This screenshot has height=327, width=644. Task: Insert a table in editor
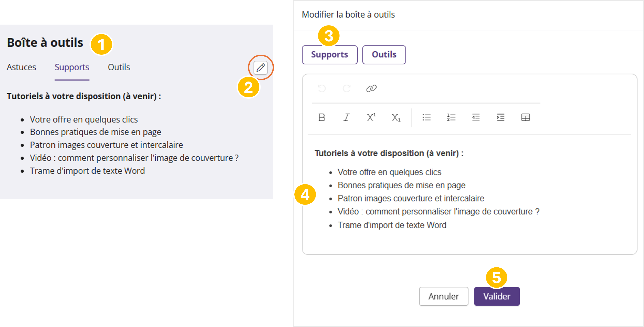click(526, 117)
